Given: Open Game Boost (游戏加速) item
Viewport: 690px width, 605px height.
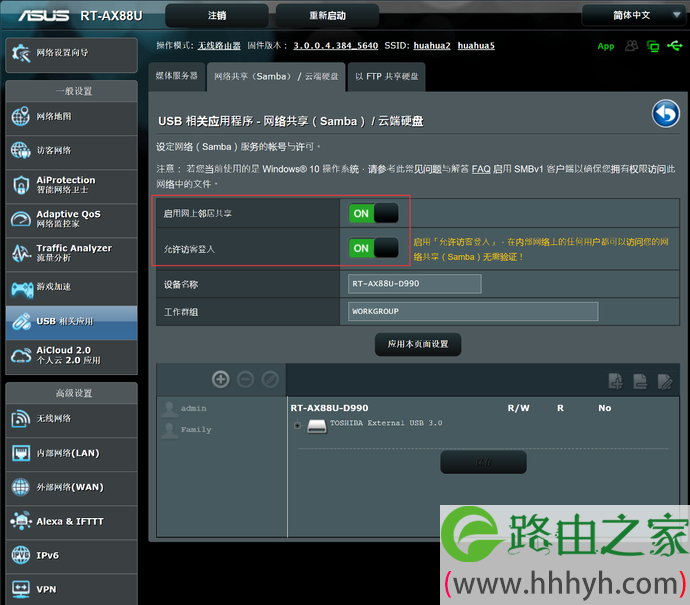Looking at the screenshot, I should [x=71, y=287].
